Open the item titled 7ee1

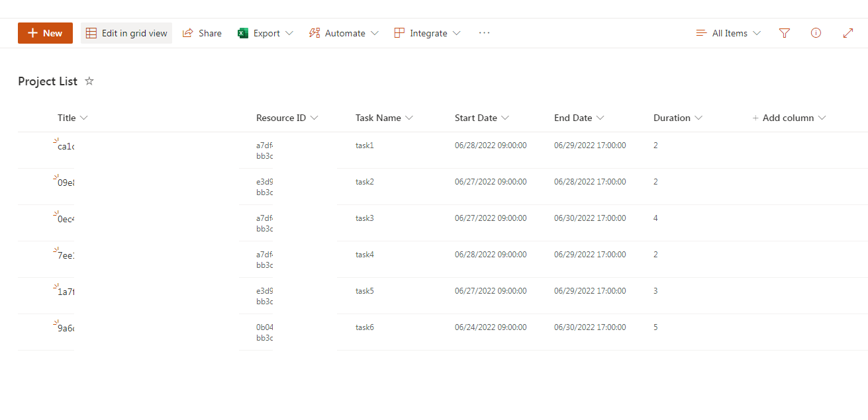pyautogui.click(x=66, y=255)
